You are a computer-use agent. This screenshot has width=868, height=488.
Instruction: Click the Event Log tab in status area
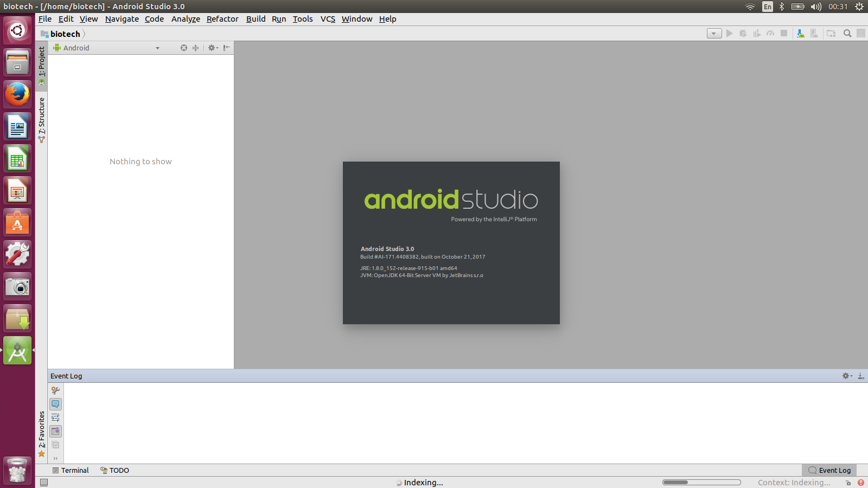[x=829, y=470]
